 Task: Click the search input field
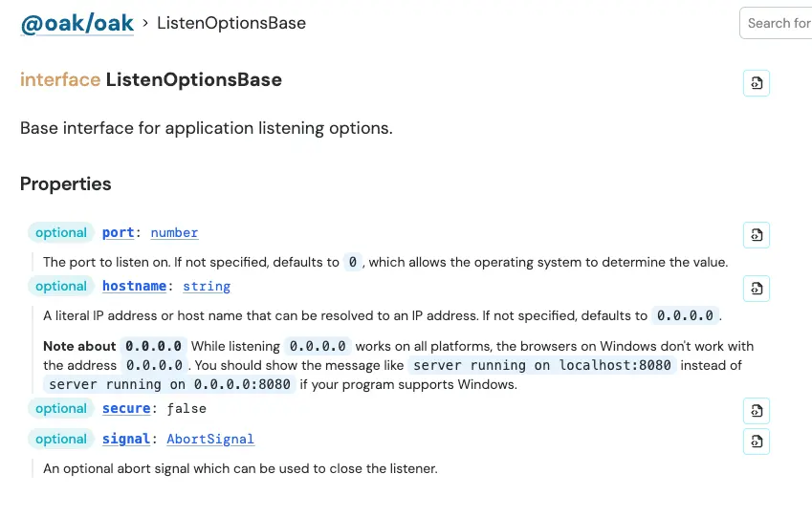pos(777,23)
